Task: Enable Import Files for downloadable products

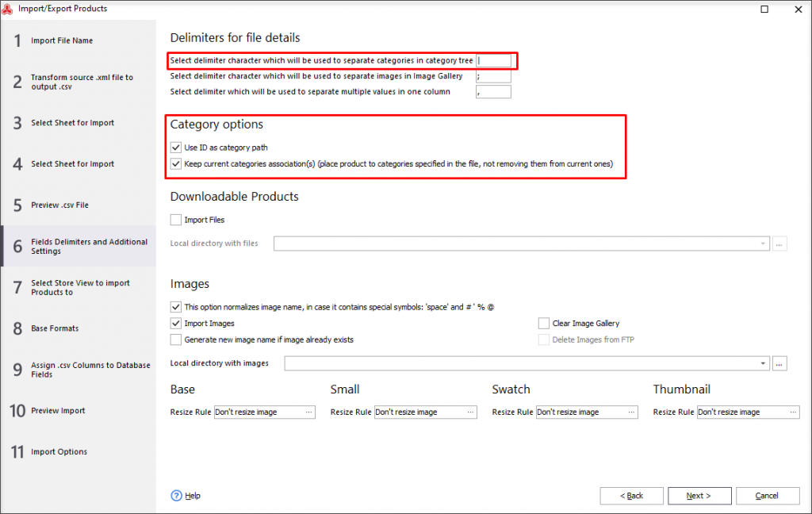Action: 176,220
